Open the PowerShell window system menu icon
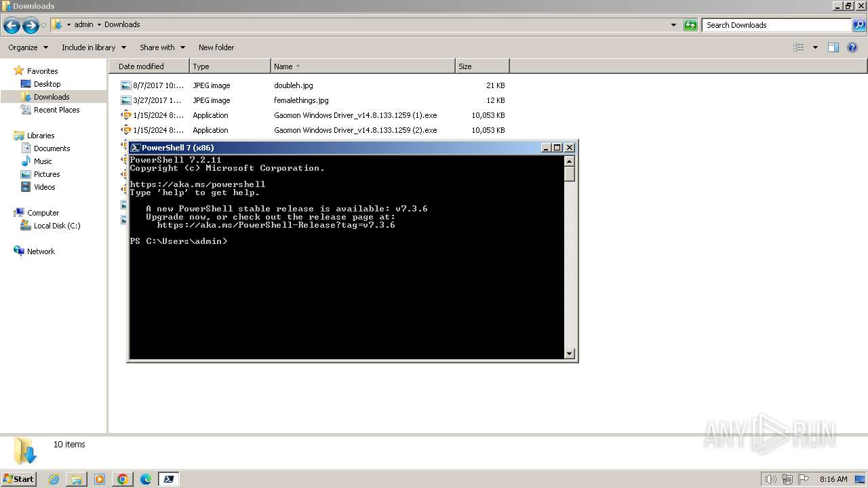 tap(135, 148)
